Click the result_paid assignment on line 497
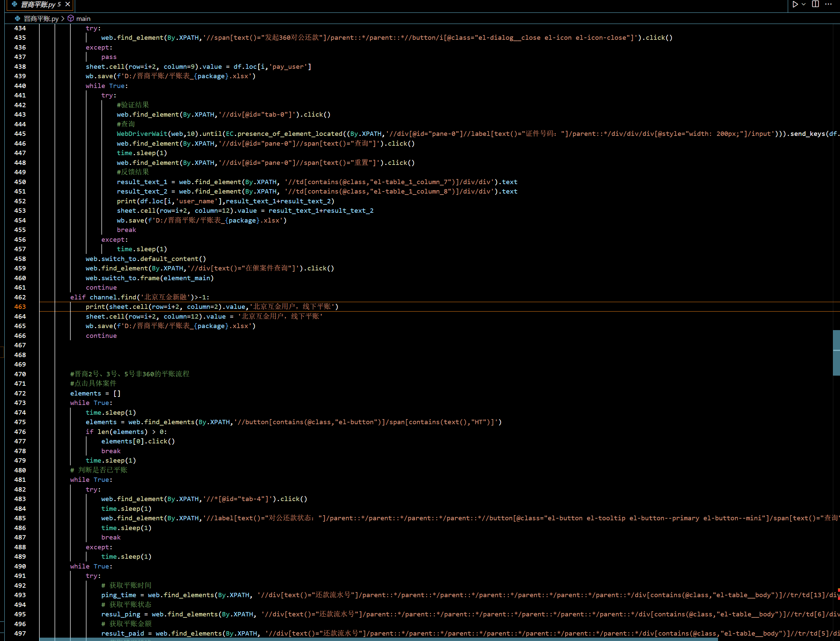The image size is (840, 641). tap(470, 633)
